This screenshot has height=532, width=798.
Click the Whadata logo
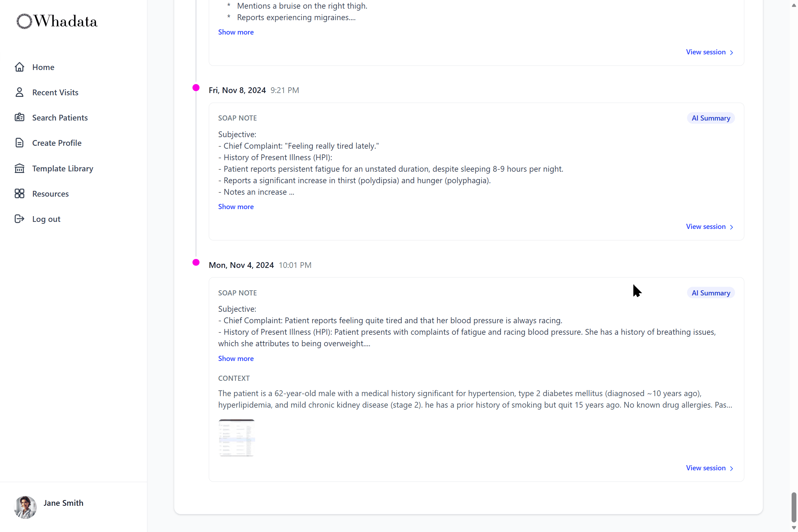56,21
